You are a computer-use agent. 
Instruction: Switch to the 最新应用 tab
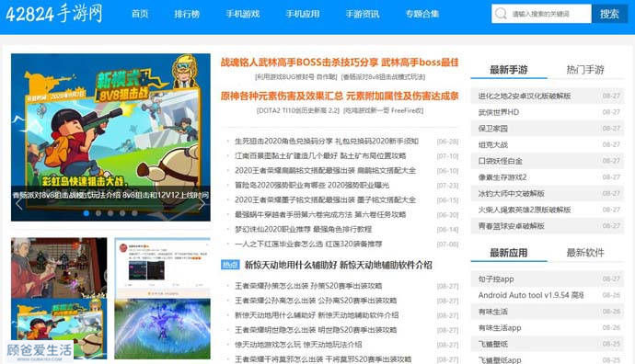(509, 253)
